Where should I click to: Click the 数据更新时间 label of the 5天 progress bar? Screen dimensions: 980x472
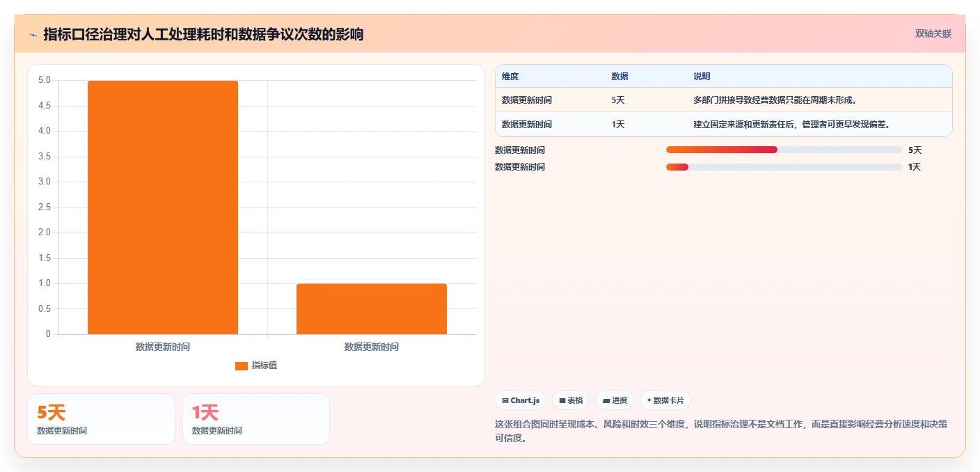(x=520, y=150)
